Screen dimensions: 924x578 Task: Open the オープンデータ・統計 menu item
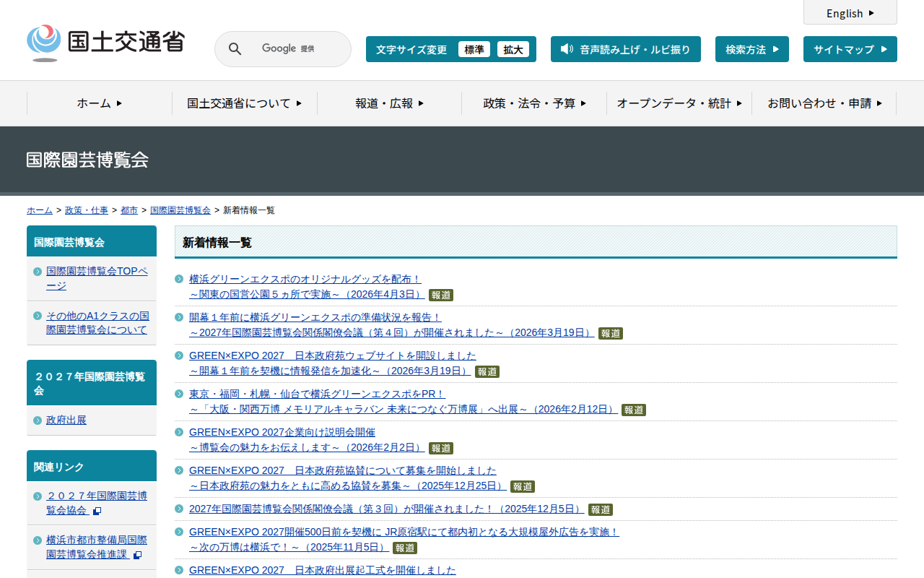[679, 103]
